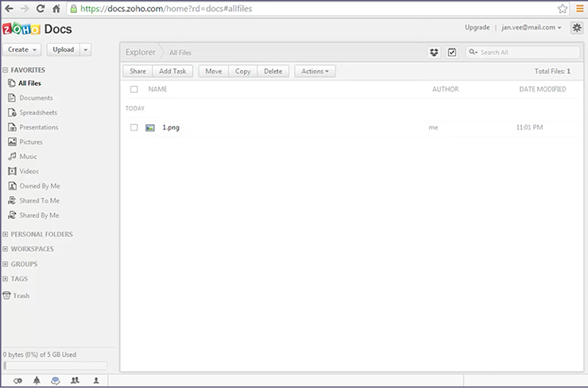This screenshot has height=388, width=588.
Task: Open Shared By Me filter
Action: click(x=33, y=215)
